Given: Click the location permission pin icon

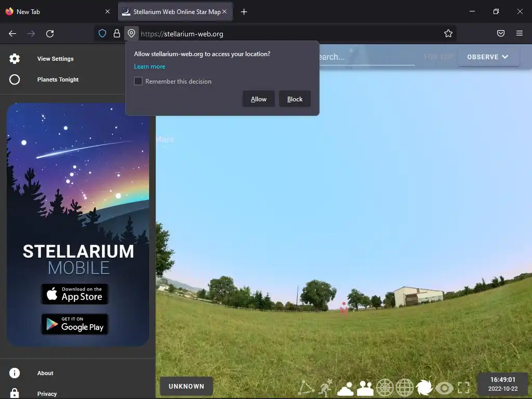Looking at the screenshot, I should [131, 33].
